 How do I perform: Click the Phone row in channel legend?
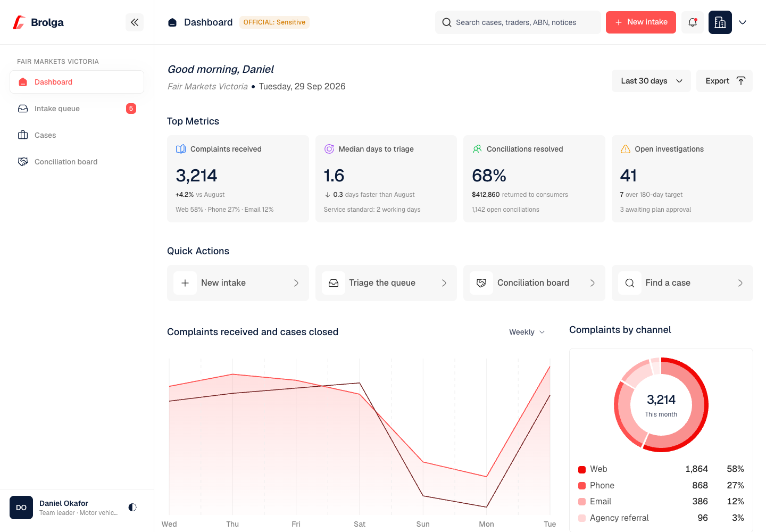click(x=661, y=485)
